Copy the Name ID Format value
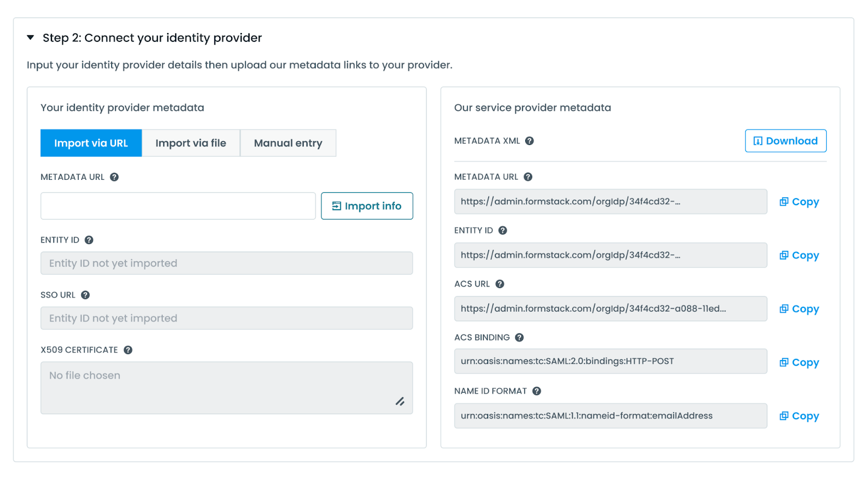Image resolution: width=868 pixels, height=480 pixels. tap(799, 416)
